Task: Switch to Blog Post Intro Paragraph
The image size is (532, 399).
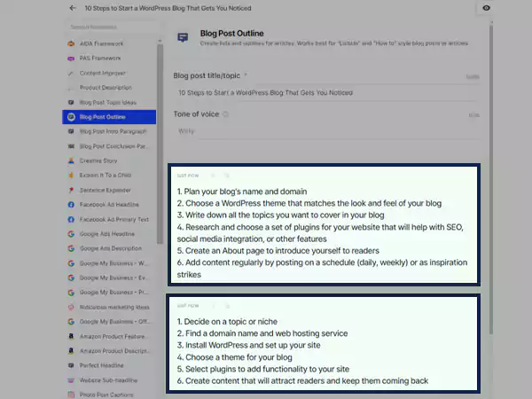Action: click(x=113, y=131)
